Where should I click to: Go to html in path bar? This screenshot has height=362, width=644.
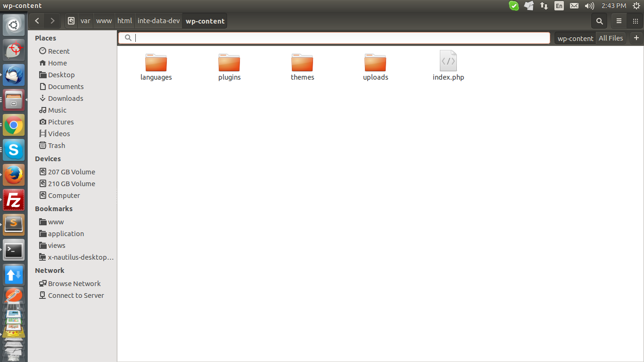[124, 21]
